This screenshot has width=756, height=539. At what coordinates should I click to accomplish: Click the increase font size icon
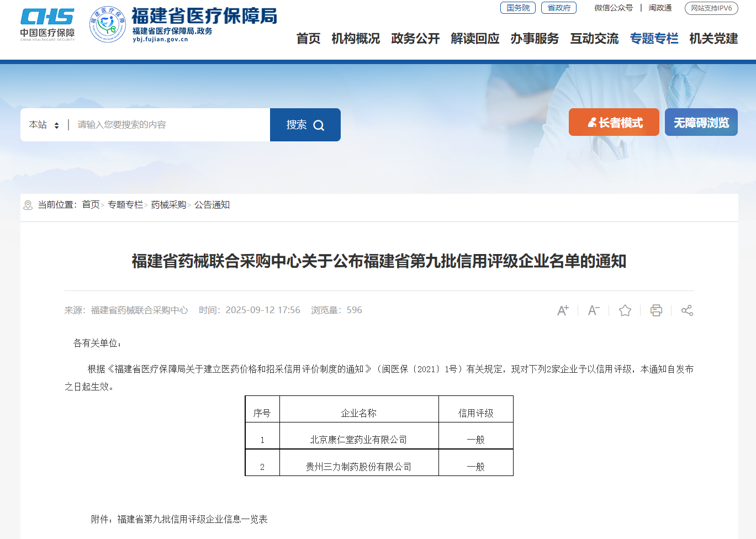click(563, 310)
